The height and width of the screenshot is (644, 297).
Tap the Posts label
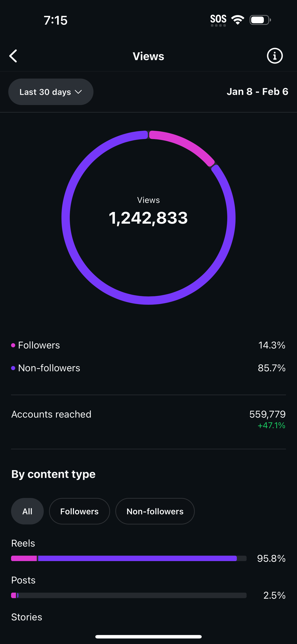[x=23, y=580]
